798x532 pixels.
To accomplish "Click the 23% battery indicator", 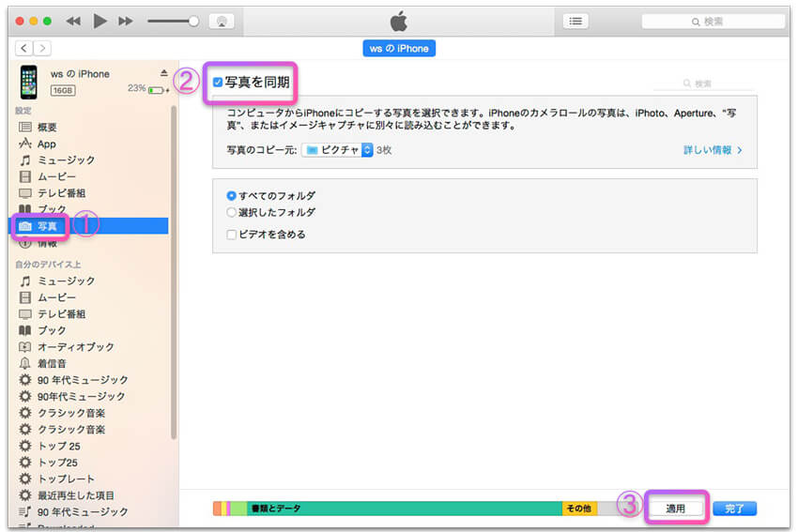I will point(148,89).
